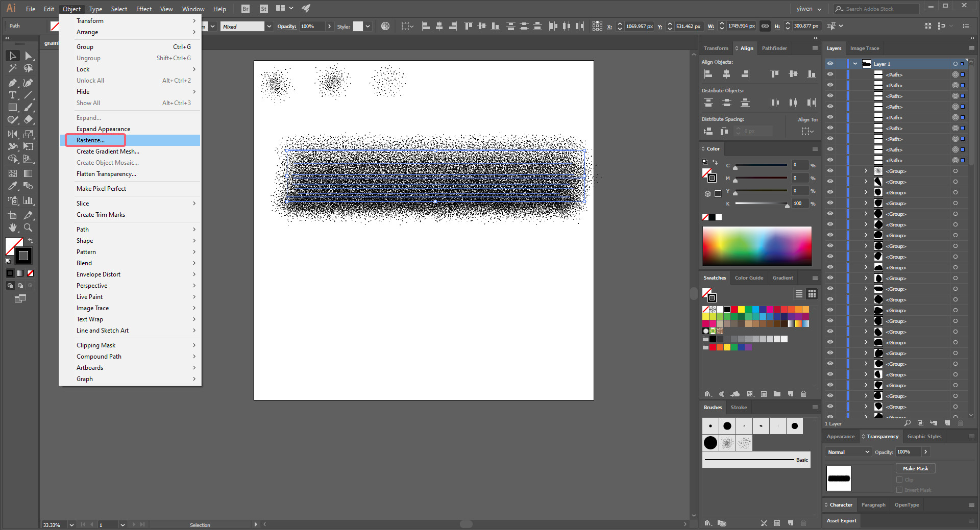The height and width of the screenshot is (530, 980).
Task: Switch swatches to list view
Action: click(799, 294)
